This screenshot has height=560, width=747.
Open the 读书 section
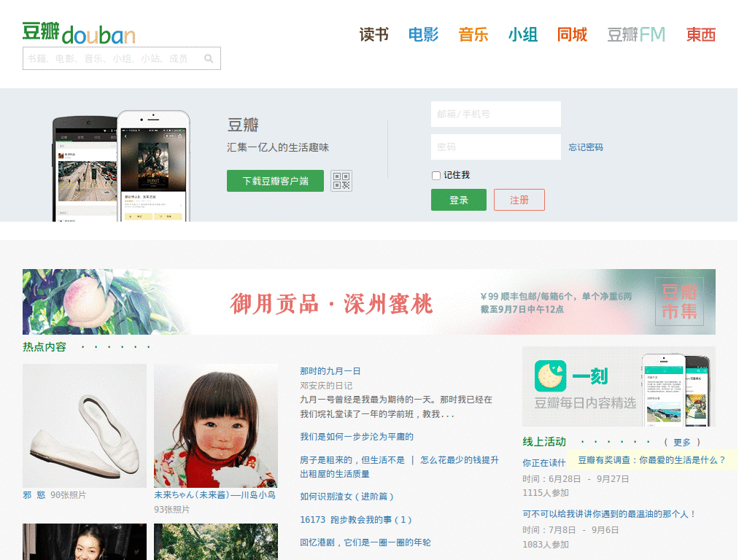point(373,34)
